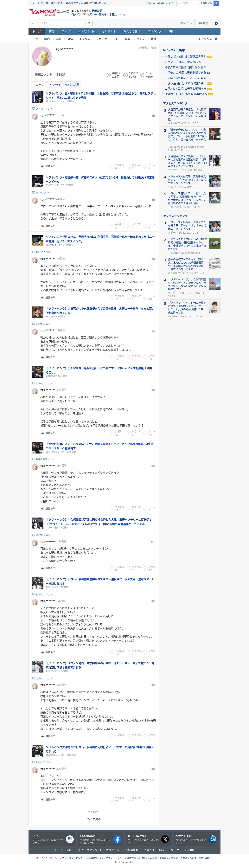Expand the 返信 2件 replies
The width and height of the screenshot is (249, 868).
tap(48, 568)
